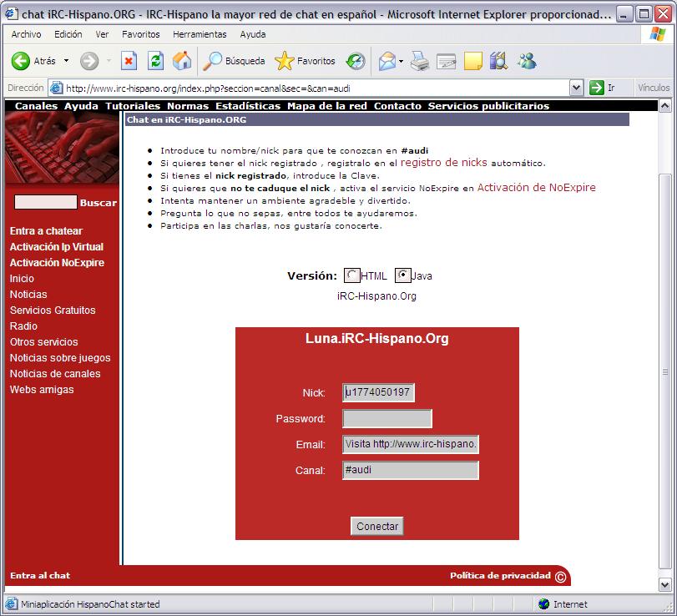The width and height of the screenshot is (677, 616).
Task: Open Tutoriales in the navigation bar
Action: point(133,106)
